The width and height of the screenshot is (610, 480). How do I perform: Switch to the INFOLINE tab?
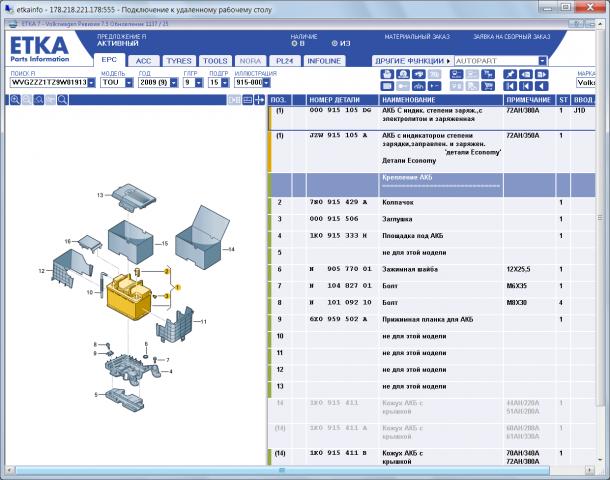[324, 61]
